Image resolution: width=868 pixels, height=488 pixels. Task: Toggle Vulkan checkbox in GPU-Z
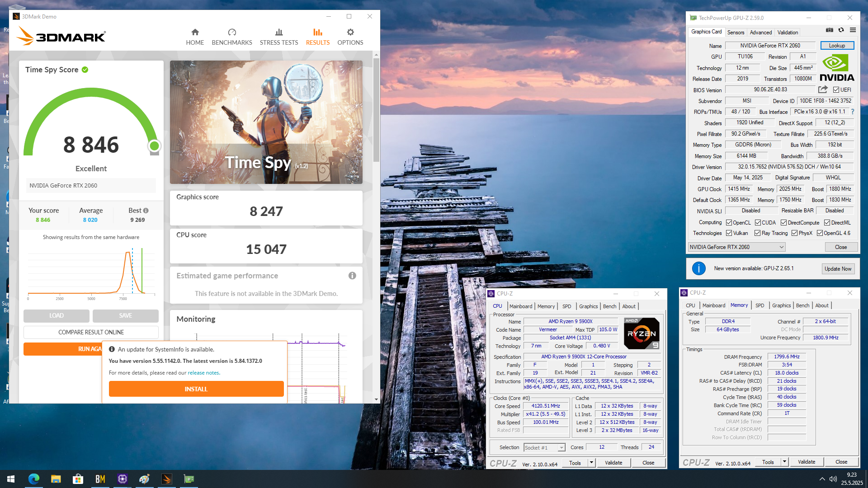[x=729, y=233]
